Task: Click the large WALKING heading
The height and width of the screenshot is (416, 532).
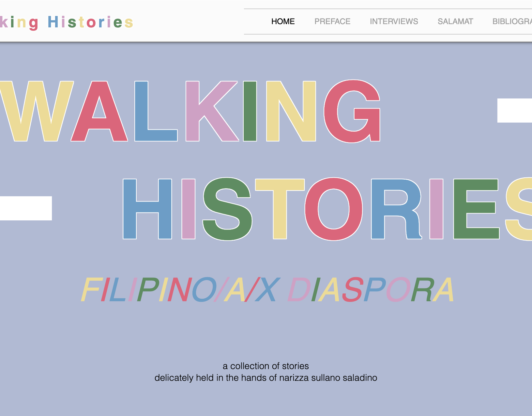Action: tap(190, 111)
